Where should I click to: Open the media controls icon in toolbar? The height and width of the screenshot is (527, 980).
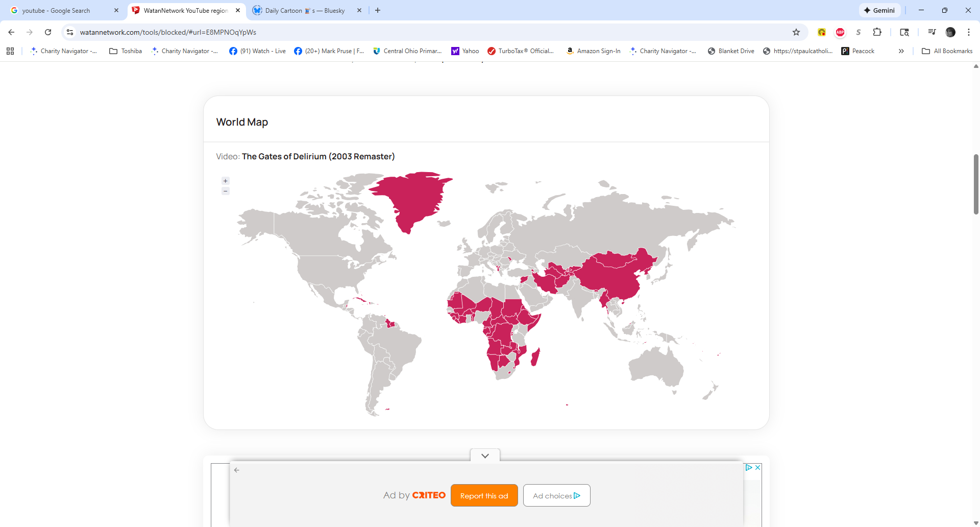click(x=932, y=32)
